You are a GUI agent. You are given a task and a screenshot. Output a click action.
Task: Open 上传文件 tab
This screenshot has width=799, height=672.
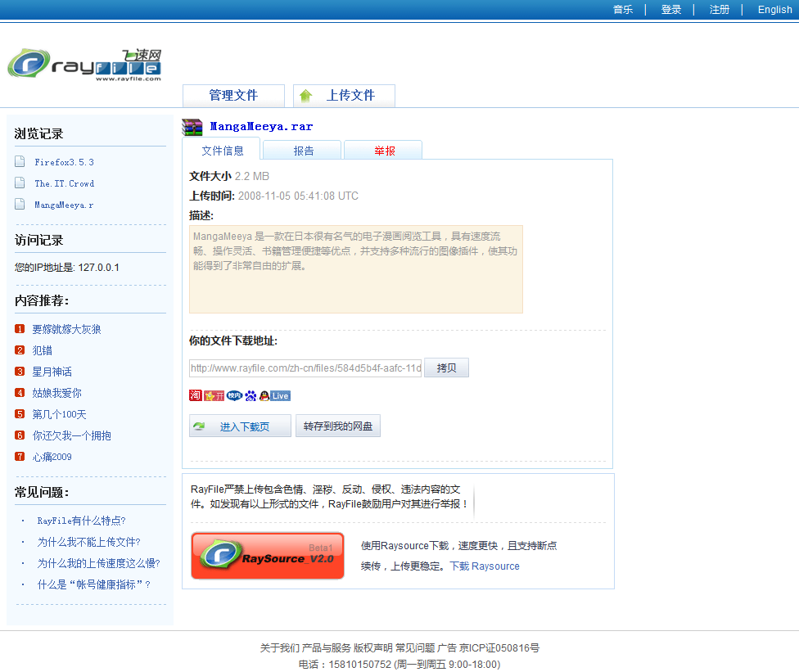tap(344, 96)
